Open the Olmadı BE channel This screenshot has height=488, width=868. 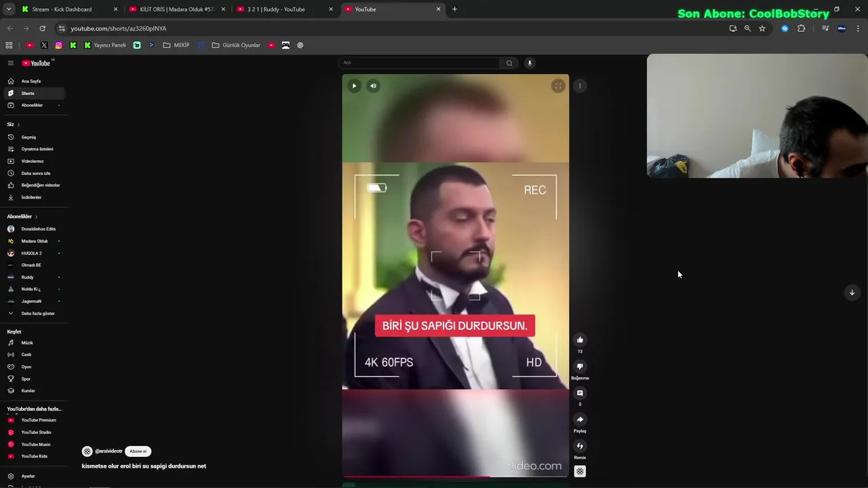(x=34, y=265)
